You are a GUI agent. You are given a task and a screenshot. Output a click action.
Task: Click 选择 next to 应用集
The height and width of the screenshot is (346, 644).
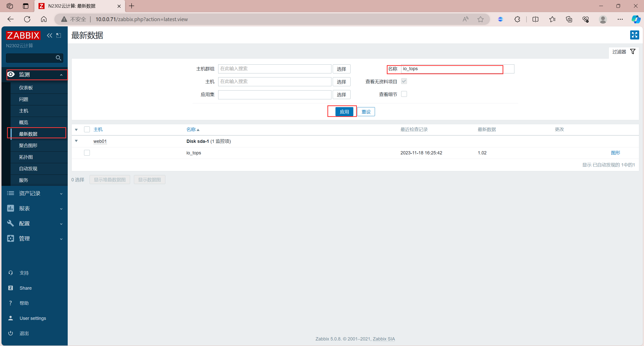(342, 95)
